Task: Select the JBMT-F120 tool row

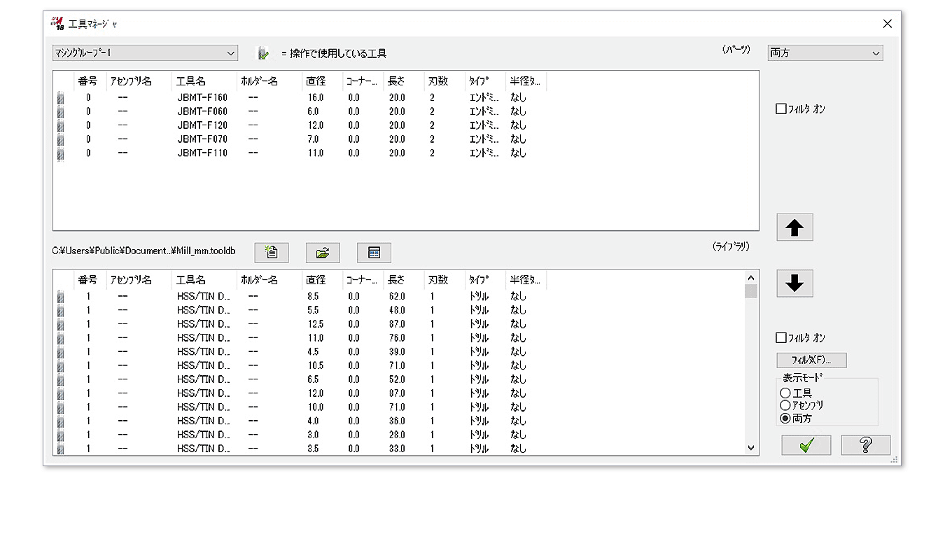Action: click(x=202, y=125)
